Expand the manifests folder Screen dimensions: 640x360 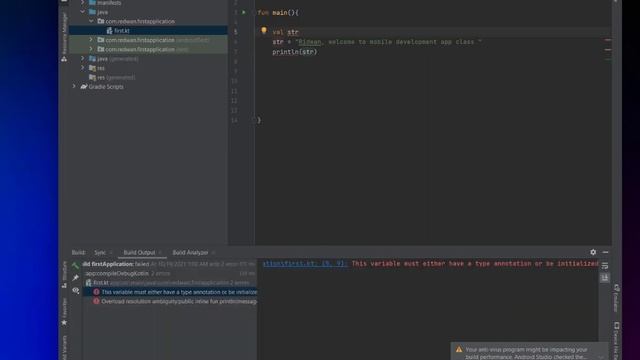tap(83, 2)
